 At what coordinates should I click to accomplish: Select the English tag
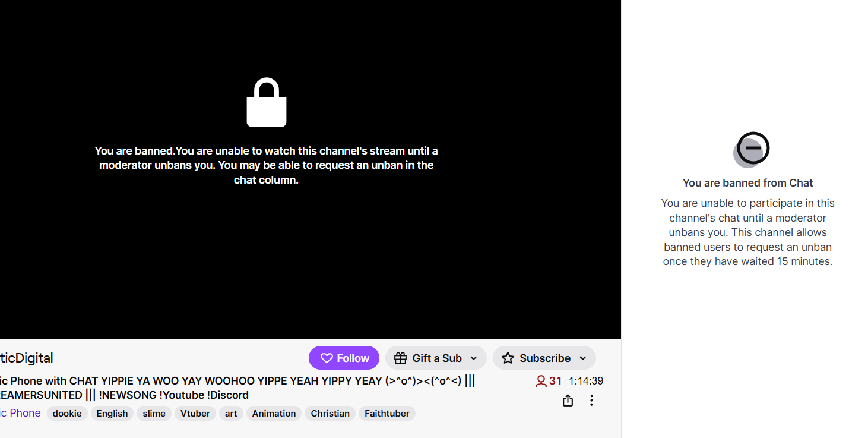[112, 414]
